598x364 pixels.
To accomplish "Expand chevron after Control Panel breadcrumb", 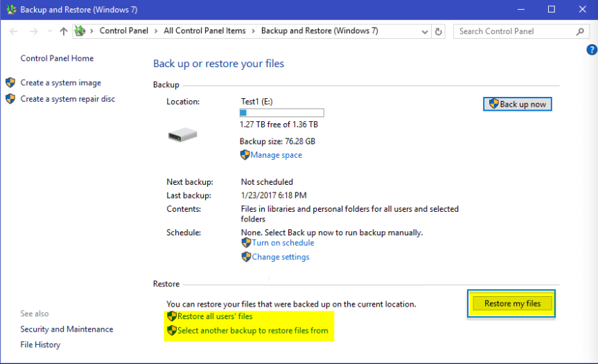I will pyautogui.click(x=156, y=31).
